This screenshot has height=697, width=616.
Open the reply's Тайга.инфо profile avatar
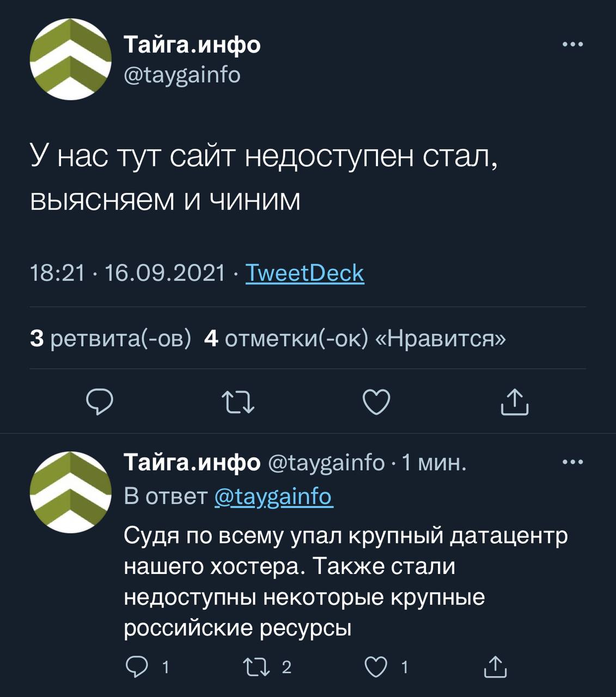point(70,492)
